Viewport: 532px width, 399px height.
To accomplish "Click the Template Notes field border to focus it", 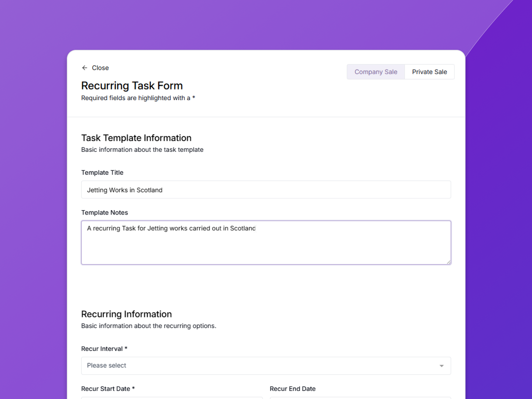I will coord(266,221).
